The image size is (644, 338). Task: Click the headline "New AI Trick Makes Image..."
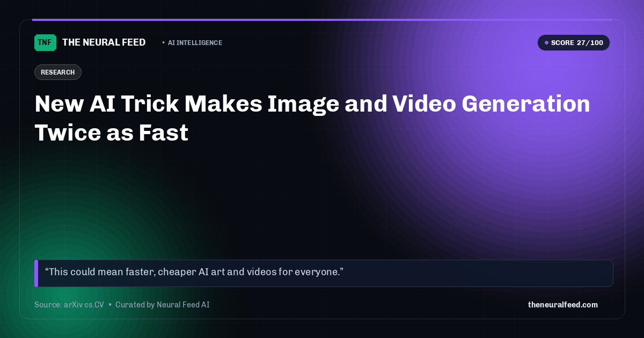312,118
